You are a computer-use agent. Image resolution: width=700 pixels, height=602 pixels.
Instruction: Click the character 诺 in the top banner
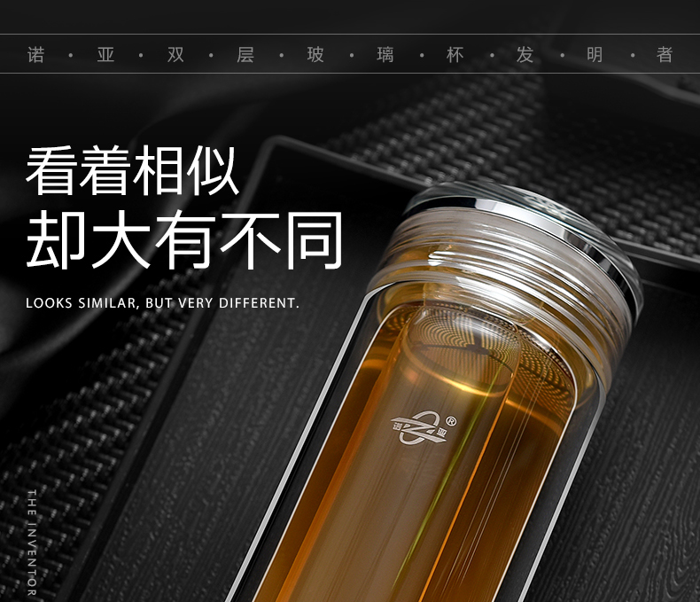[35, 55]
